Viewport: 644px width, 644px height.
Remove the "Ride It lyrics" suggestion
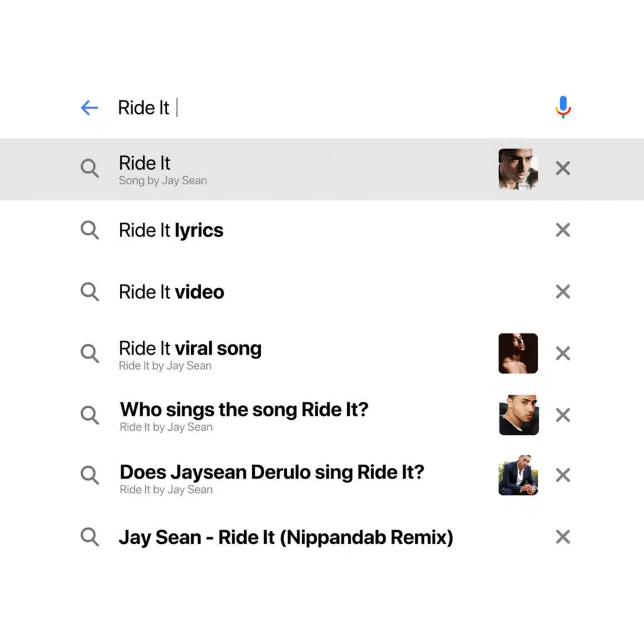click(563, 230)
